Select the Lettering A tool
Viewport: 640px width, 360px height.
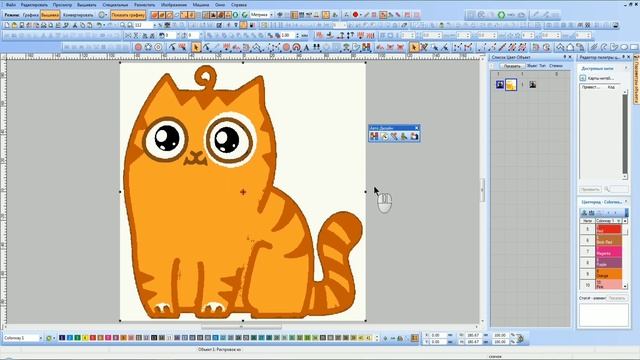(x=307, y=47)
